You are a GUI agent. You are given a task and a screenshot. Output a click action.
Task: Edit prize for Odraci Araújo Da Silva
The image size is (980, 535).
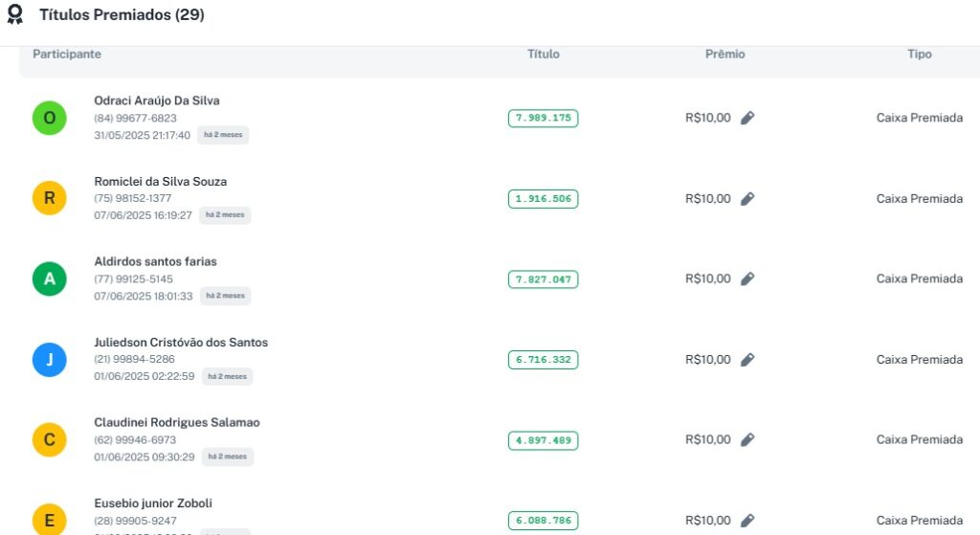(x=747, y=118)
